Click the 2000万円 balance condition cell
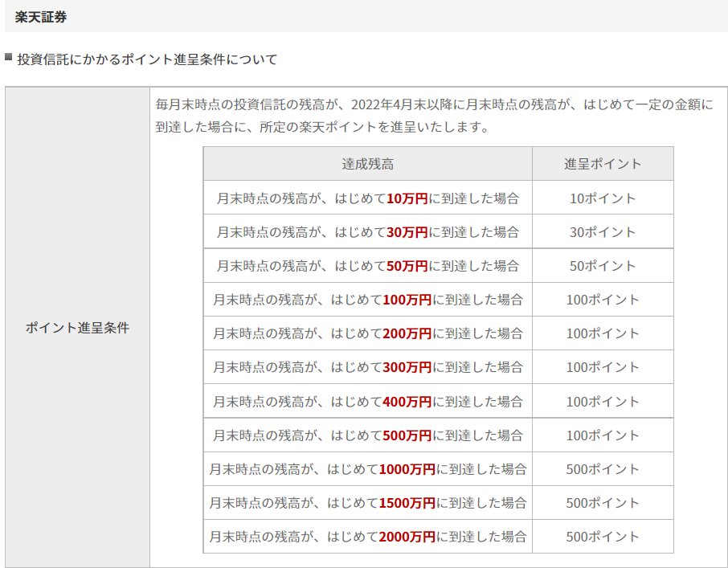The width and height of the screenshot is (728, 568). (x=368, y=537)
